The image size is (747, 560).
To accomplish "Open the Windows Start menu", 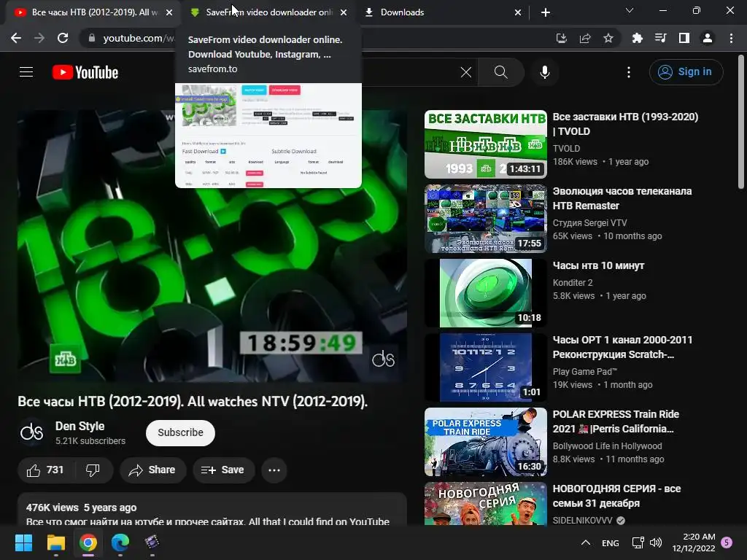I will point(23,542).
